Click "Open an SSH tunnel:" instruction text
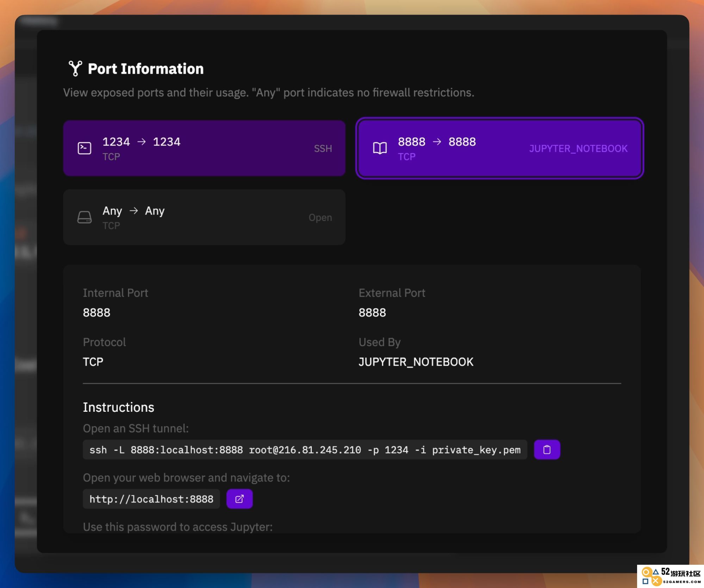This screenshot has width=704, height=588. point(136,428)
